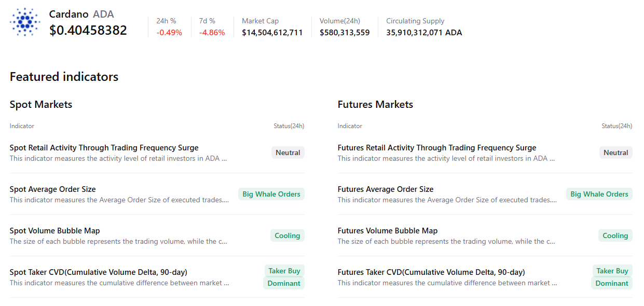The image size is (644, 306).
Task: Click the Cooling badge for Spot Volume Bubble Map
Action: (287, 235)
